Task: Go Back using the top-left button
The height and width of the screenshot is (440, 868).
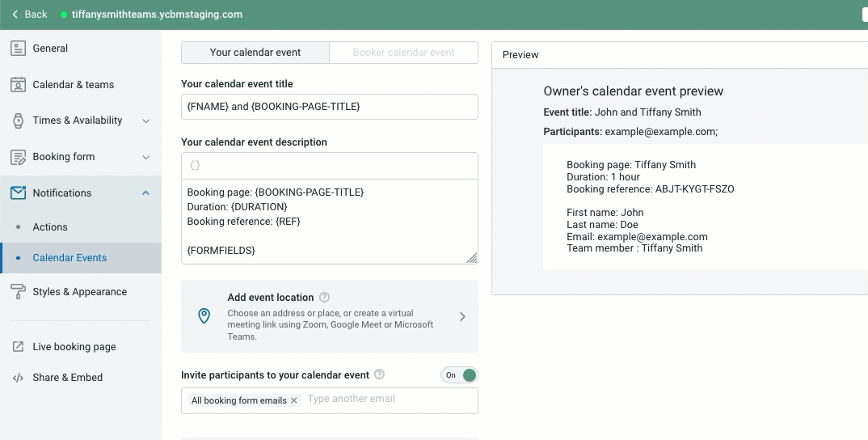Action: point(29,15)
